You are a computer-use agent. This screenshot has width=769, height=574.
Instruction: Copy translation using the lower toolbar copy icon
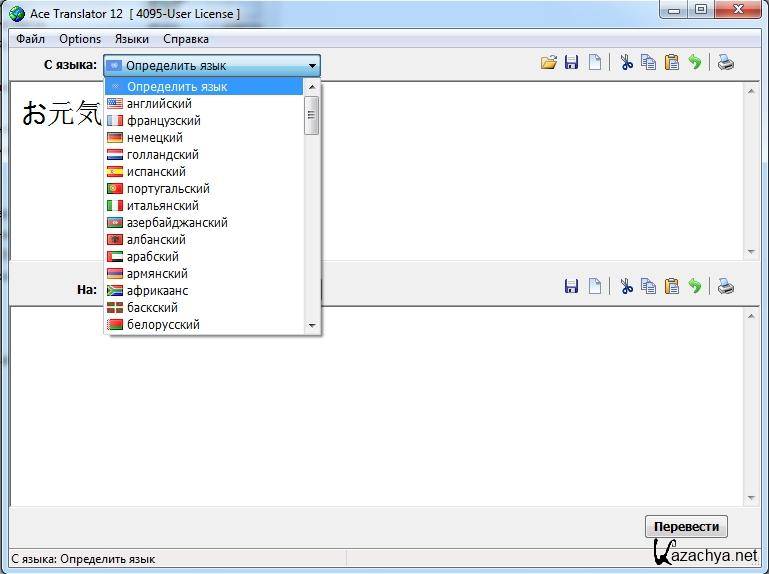pyautogui.click(x=649, y=287)
